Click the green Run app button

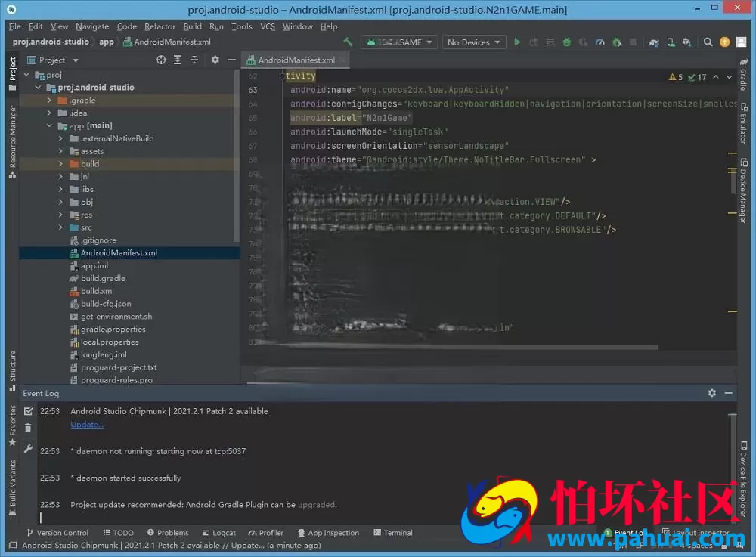click(517, 42)
